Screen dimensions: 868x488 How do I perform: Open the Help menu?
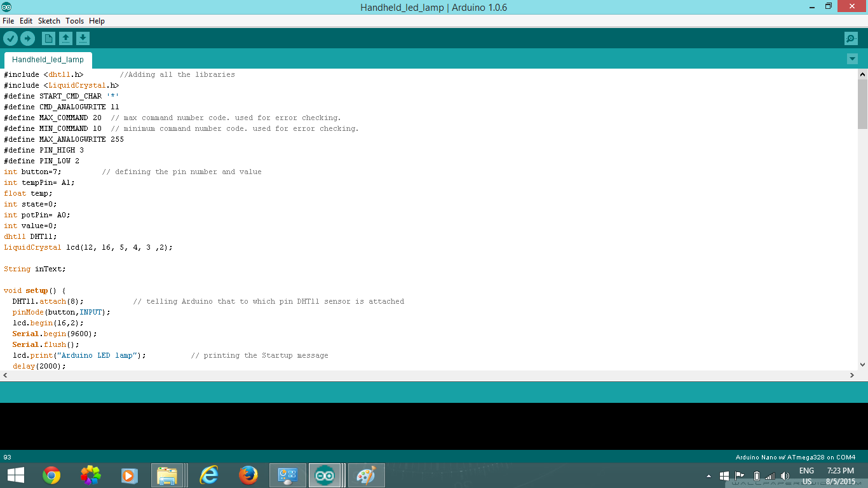click(x=97, y=21)
